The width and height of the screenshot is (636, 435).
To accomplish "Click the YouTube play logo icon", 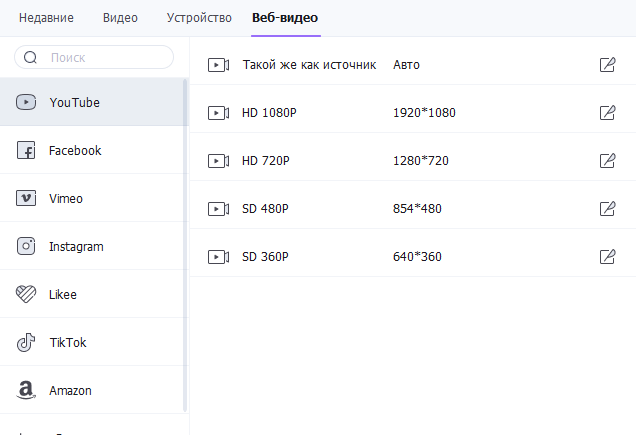I will (26, 102).
